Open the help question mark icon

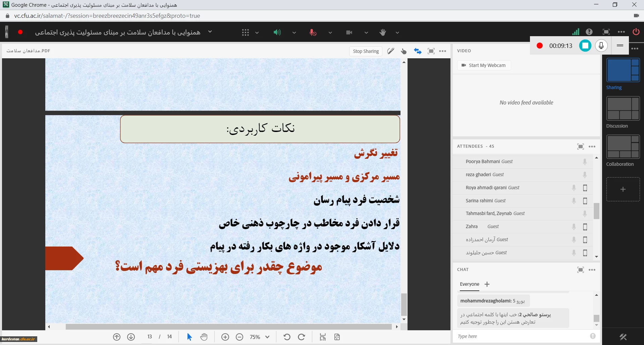point(589,32)
